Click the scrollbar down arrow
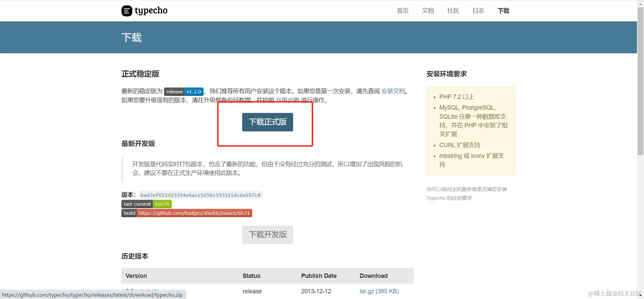 (x=640, y=295)
